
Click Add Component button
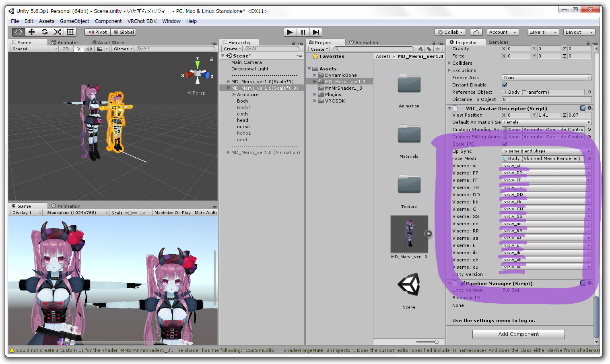(x=518, y=334)
